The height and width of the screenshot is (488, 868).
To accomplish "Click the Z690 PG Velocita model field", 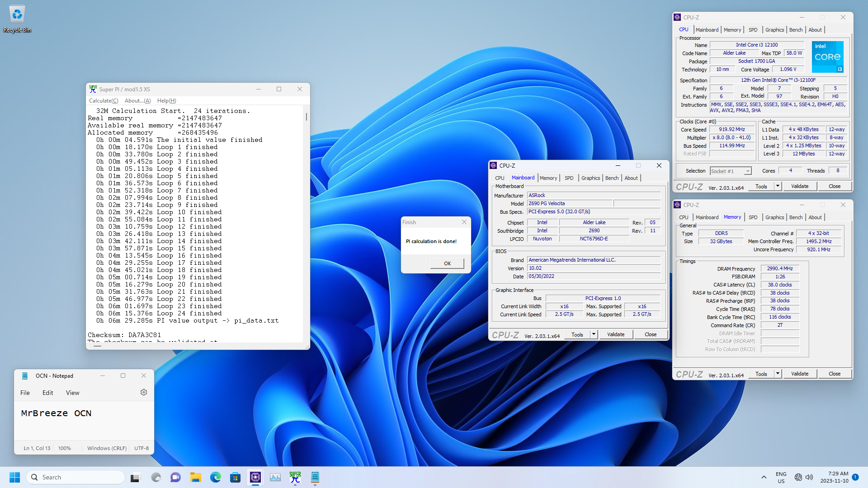I will pos(570,203).
